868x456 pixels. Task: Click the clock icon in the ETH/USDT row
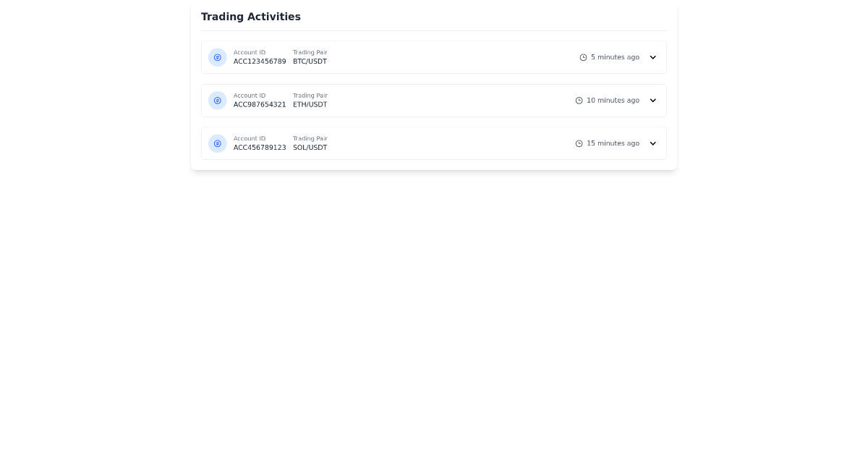click(579, 101)
